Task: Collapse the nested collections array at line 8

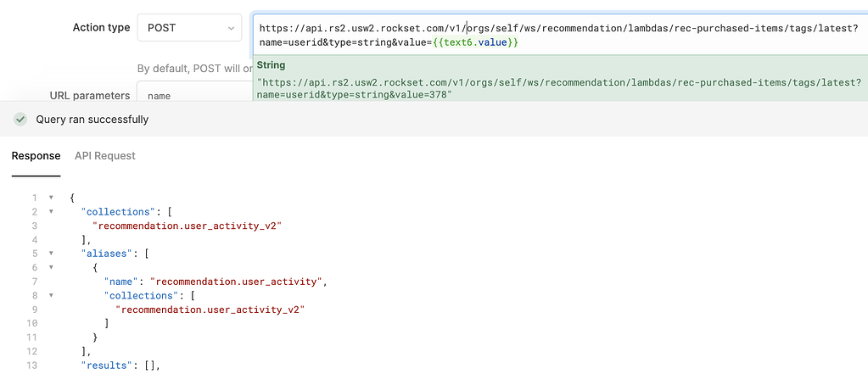Action: pyautogui.click(x=51, y=295)
